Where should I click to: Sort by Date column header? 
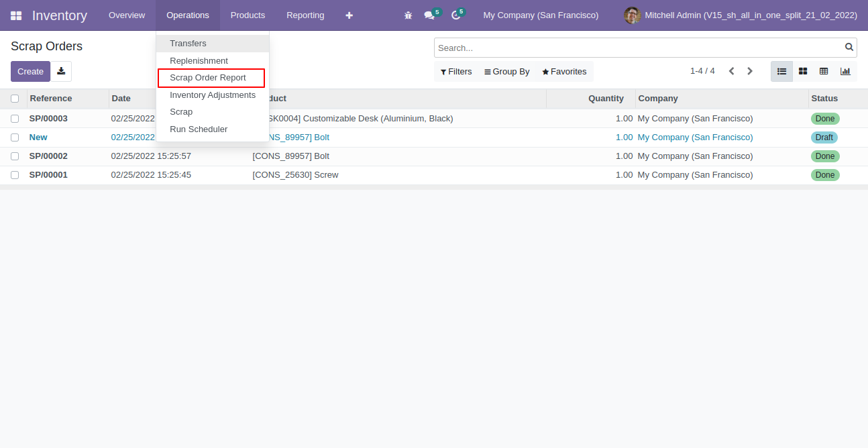[x=133, y=99]
